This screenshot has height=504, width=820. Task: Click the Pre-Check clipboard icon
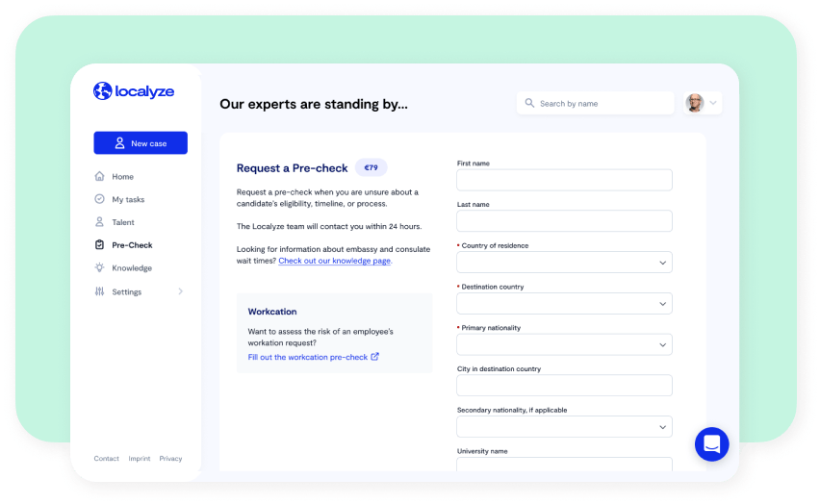click(99, 244)
